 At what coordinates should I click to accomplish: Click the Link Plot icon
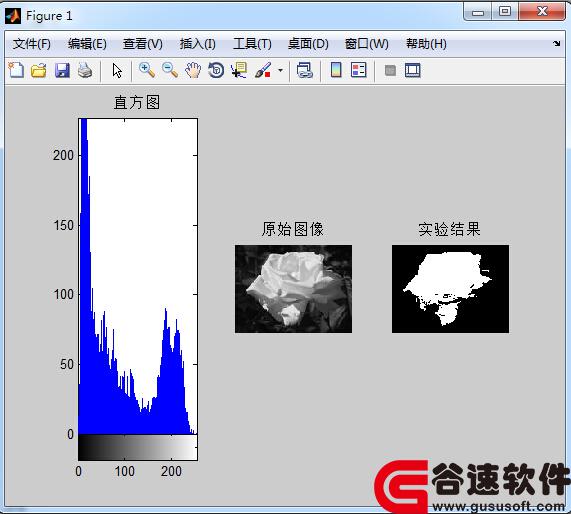click(305, 70)
